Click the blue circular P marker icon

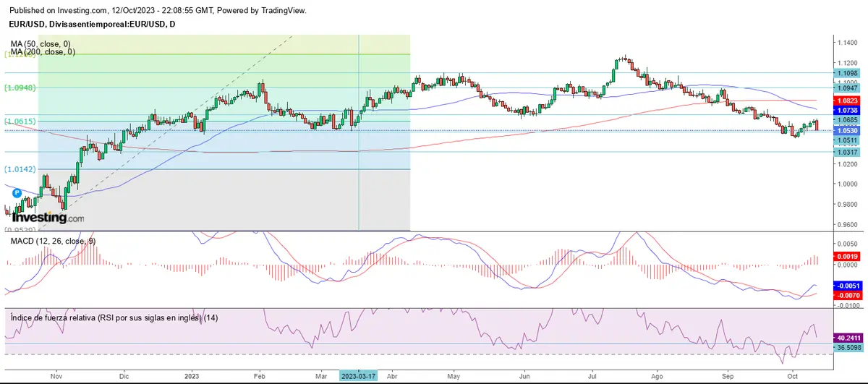tap(16, 194)
